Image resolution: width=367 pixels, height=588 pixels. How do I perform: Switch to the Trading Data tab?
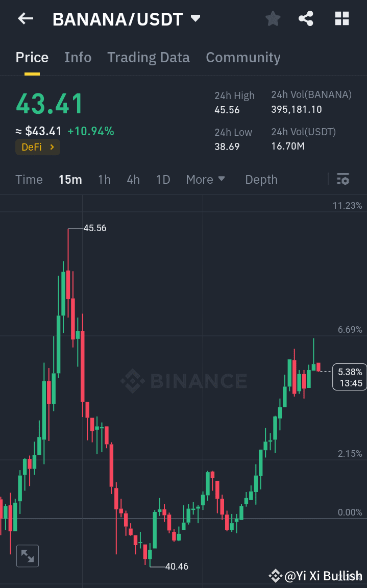click(x=149, y=57)
